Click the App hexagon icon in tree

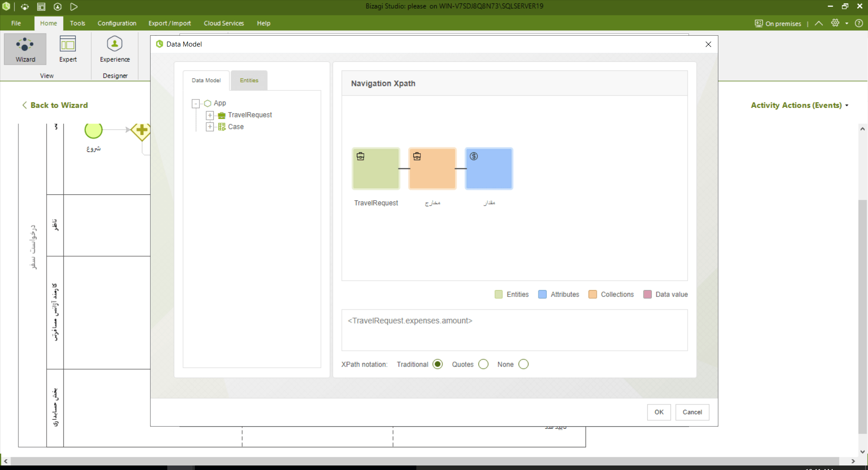(x=208, y=103)
